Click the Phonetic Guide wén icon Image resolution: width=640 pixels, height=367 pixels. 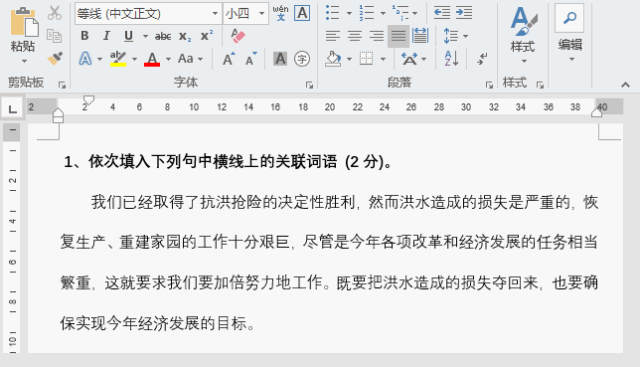281,13
